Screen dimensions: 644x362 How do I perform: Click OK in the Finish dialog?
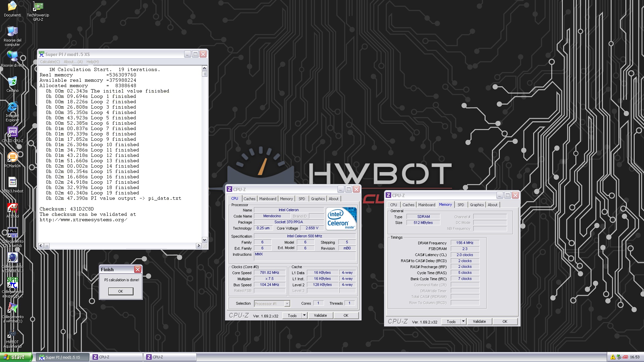point(121,291)
